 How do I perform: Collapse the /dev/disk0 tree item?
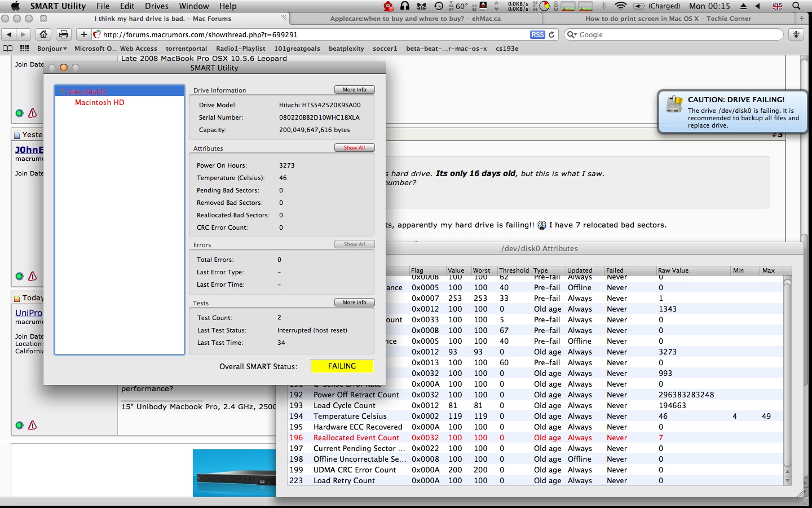click(x=61, y=91)
